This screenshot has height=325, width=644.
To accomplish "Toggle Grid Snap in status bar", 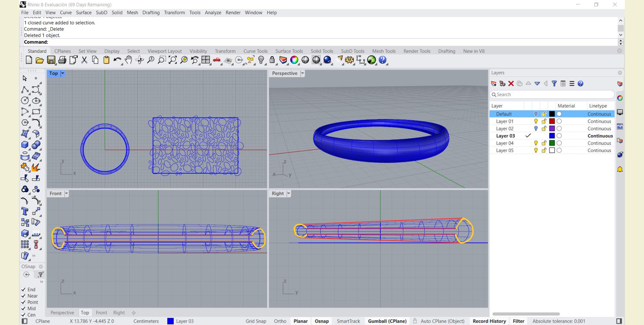I will coord(256,321).
